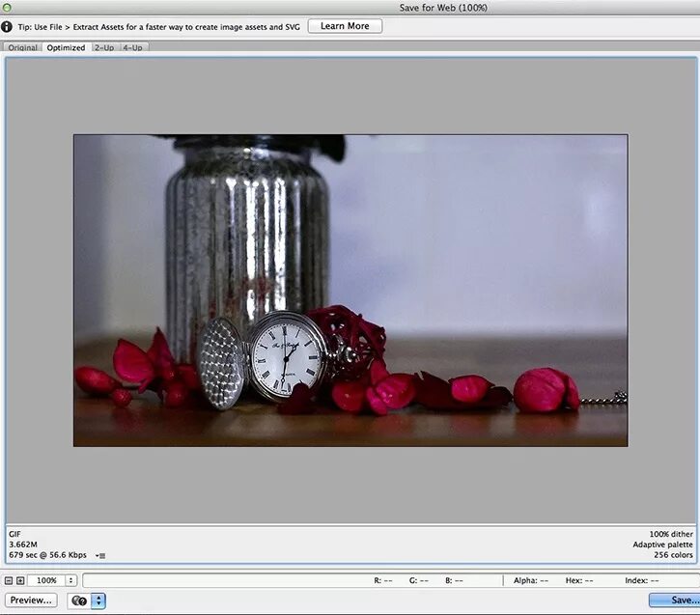Open the download speed flyout menu icon

(100, 556)
